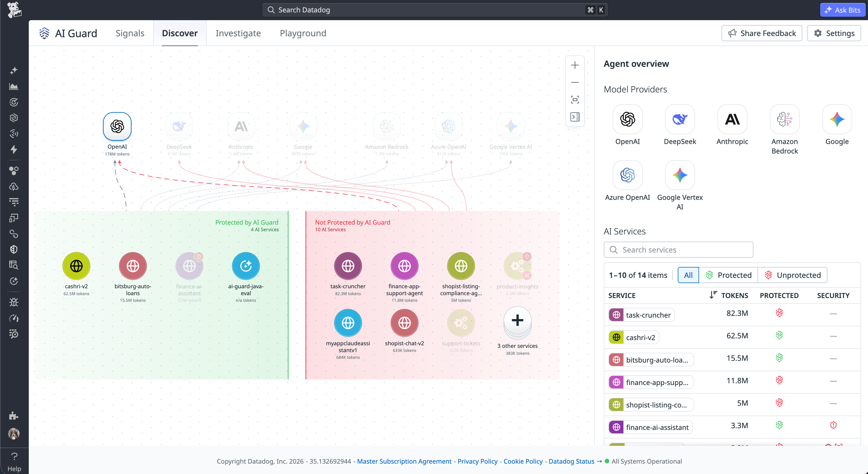Select DeepSeek under Model Providers

[x=680, y=119]
